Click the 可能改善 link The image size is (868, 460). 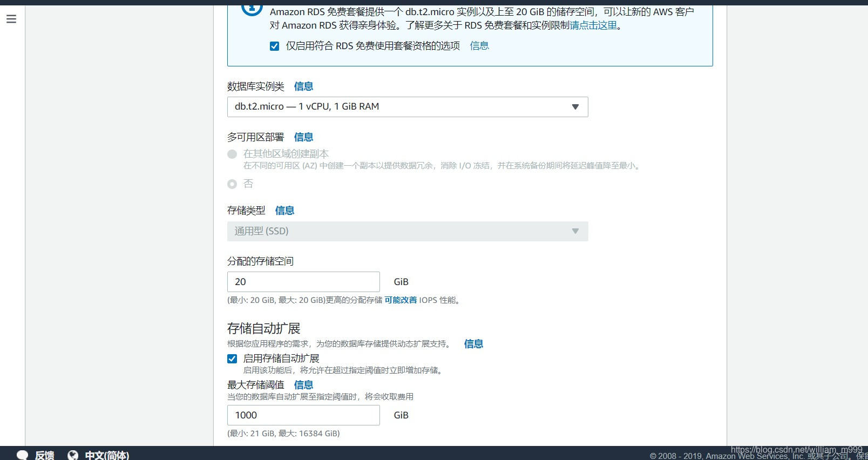coord(401,300)
